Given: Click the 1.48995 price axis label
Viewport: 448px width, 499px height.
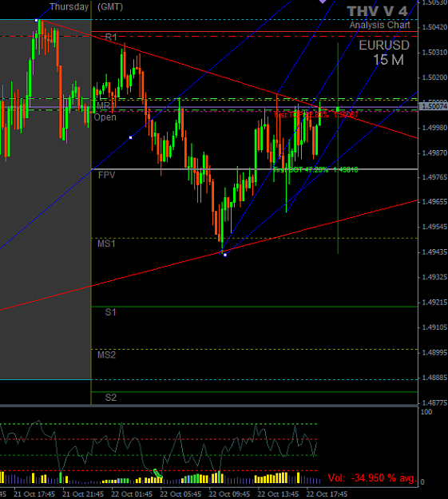Looking at the screenshot, I should (434, 353).
